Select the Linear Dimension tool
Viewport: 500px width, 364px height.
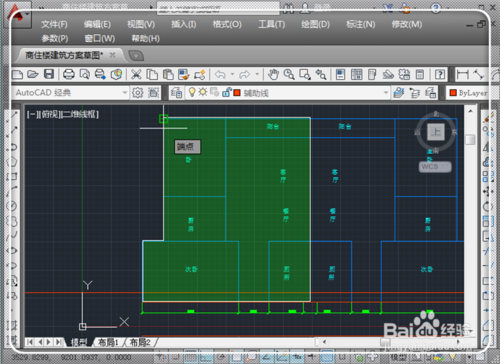462,74
